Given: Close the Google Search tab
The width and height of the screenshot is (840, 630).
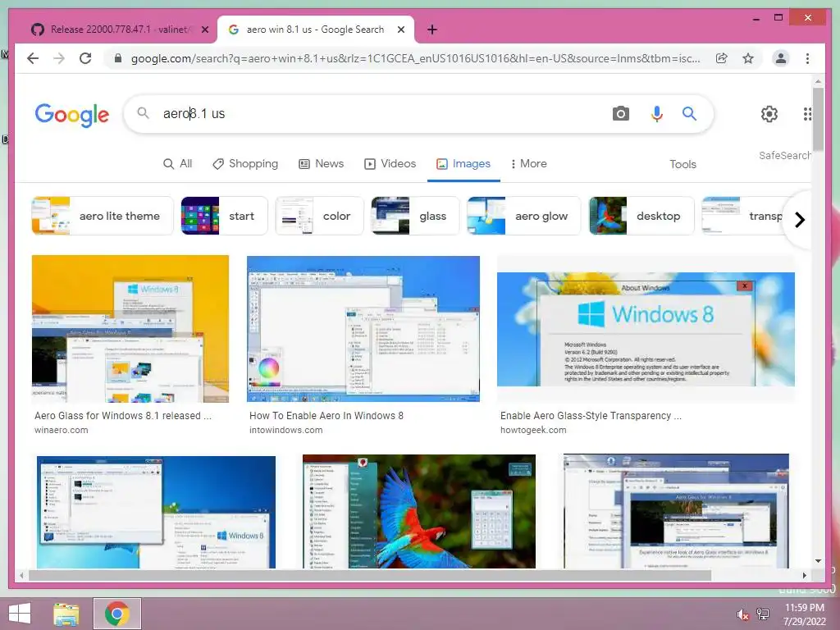Looking at the screenshot, I should pos(400,30).
